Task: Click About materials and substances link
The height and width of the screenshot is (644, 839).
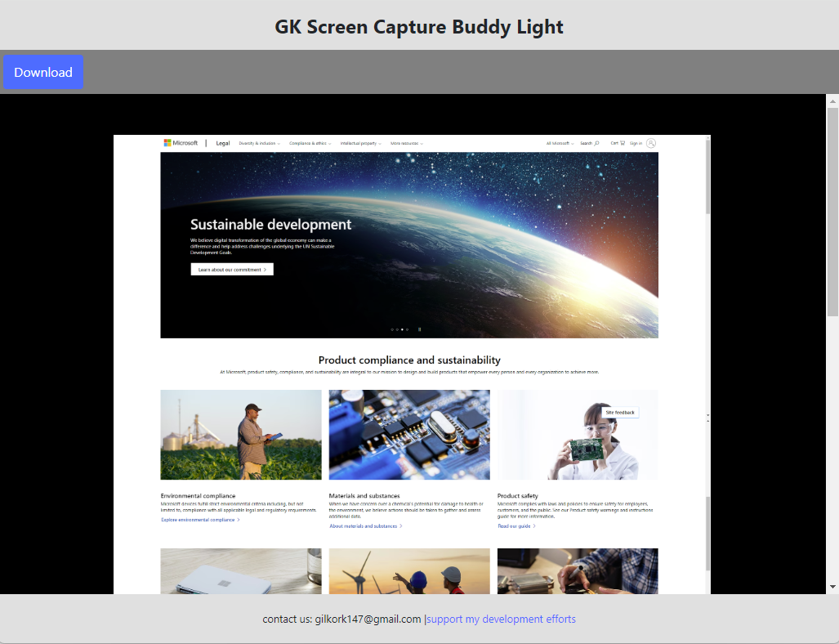Action: click(366, 526)
